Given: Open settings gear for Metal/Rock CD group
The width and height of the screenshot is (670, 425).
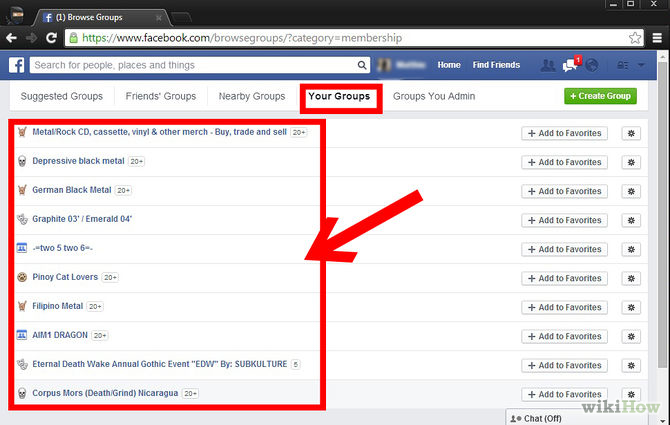Looking at the screenshot, I should (631, 133).
